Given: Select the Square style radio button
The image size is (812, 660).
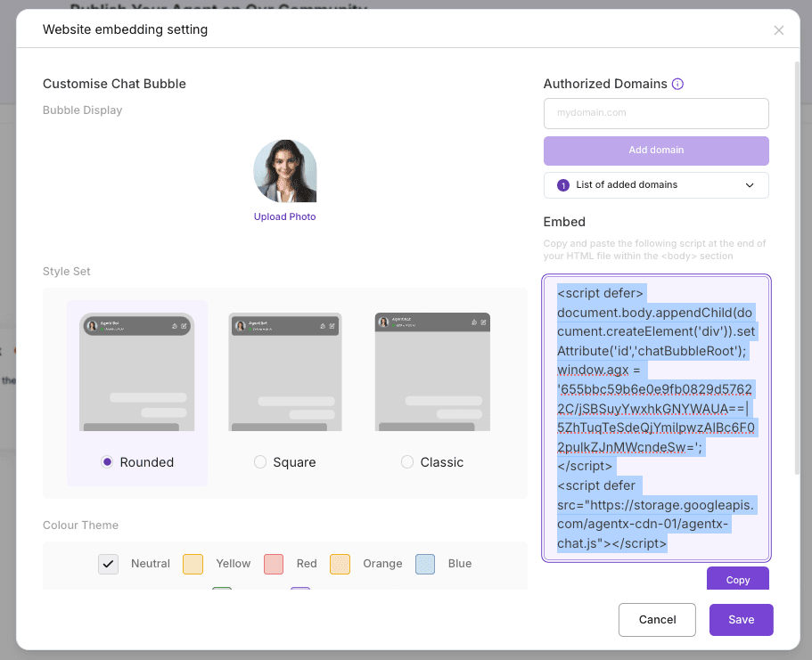Looking at the screenshot, I should [x=260, y=461].
